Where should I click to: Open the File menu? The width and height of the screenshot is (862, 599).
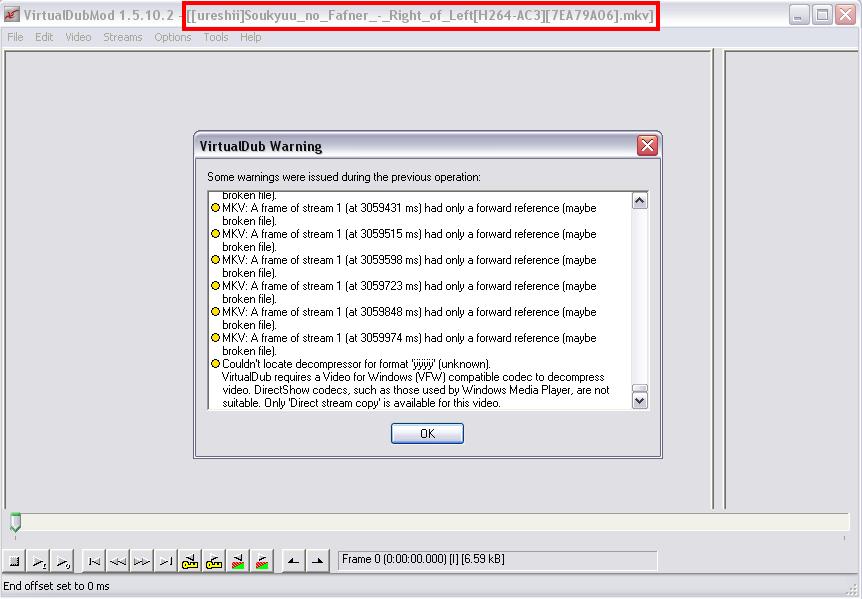(15, 37)
